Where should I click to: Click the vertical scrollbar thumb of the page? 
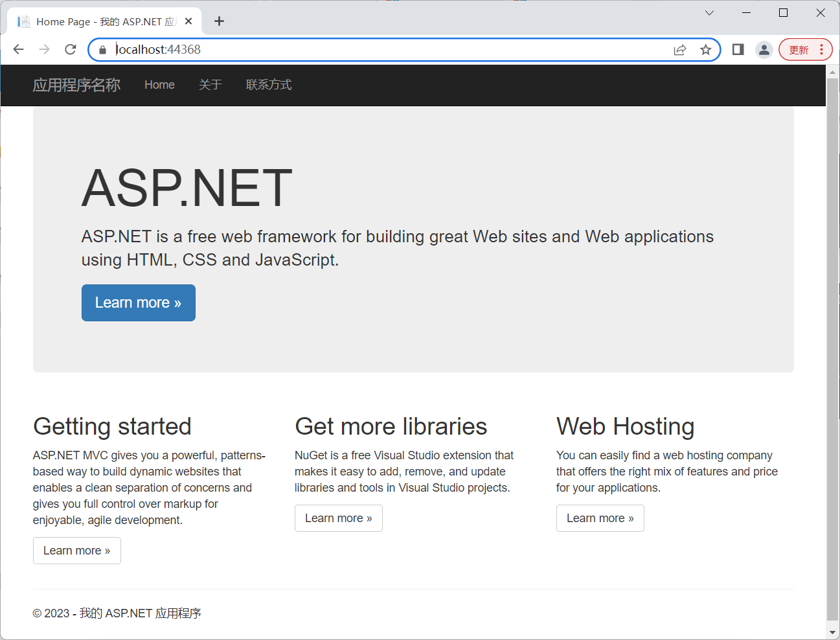click(832, 350)
